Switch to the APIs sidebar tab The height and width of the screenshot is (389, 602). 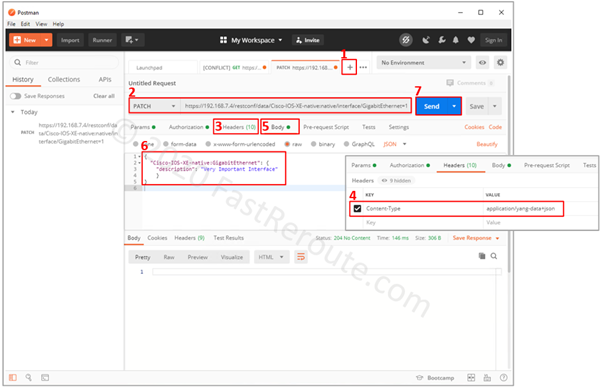tap(105, 79)
